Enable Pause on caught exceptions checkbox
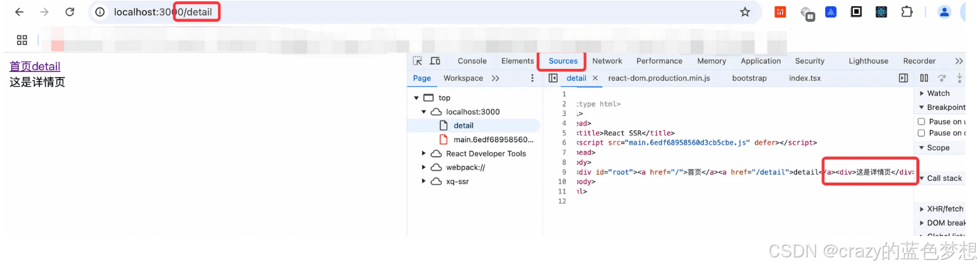Image resolution: width=980 pixels, height=268 pixels. tap(921, 133)
